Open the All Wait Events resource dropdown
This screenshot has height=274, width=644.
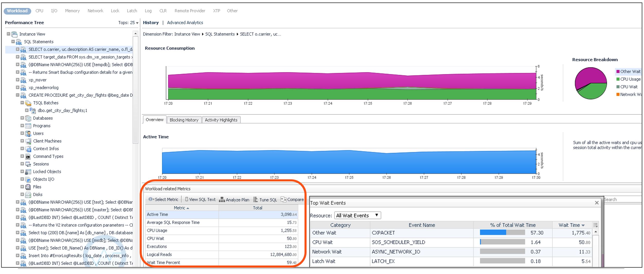[x=357, y=215]
